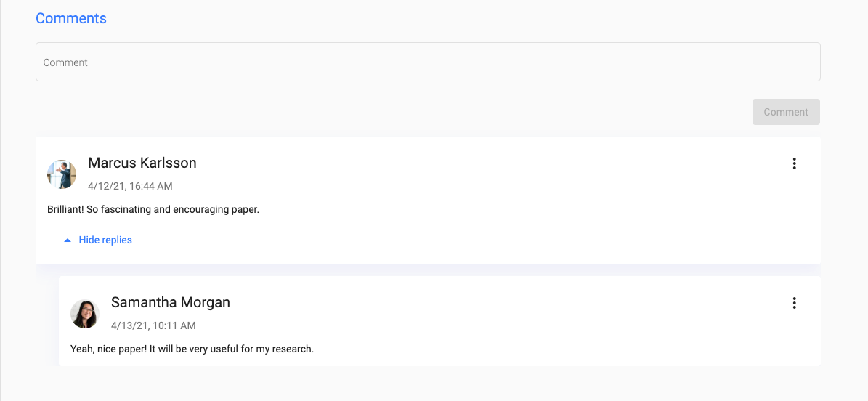868x401 pixels.
Task: Focus the Comment text input field
Action: [428, 62]
